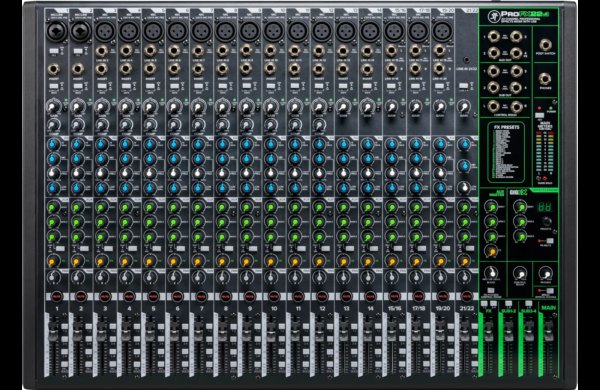Click the yellow FX send knob on channel 10
Screen dimensions: 600x390
click(270, 261)
